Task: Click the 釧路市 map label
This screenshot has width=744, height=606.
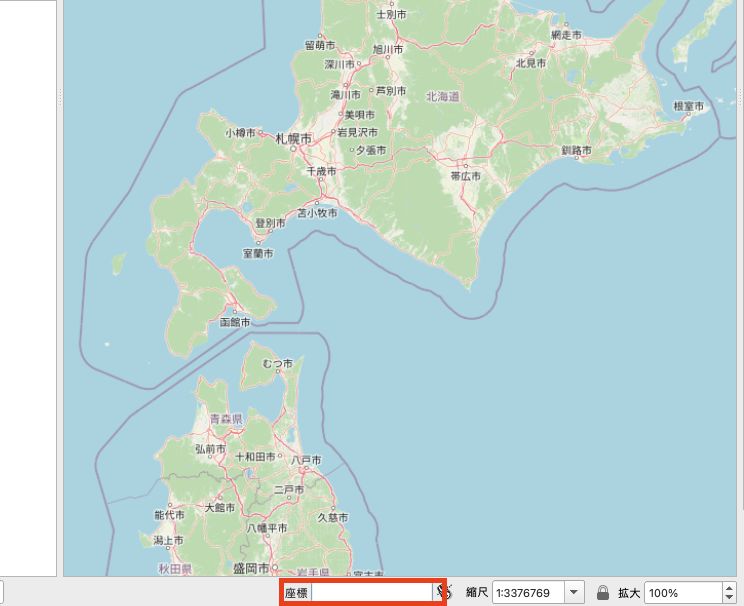Action: tap(577, 150)
